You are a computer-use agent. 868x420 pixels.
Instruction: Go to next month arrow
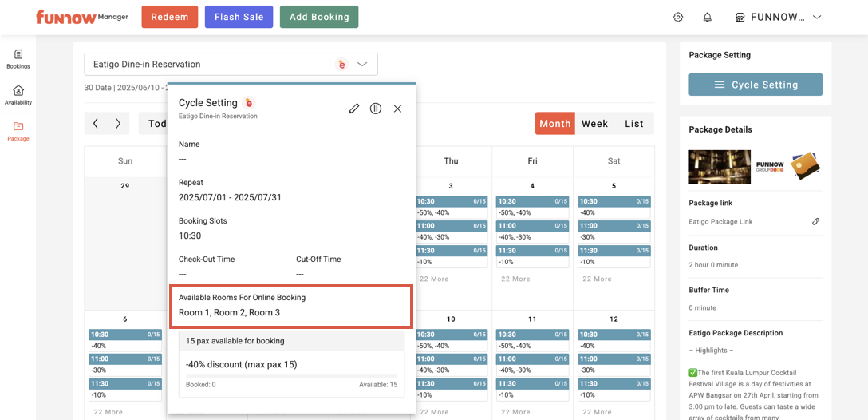pyautogui.click(x=118, y=123)
